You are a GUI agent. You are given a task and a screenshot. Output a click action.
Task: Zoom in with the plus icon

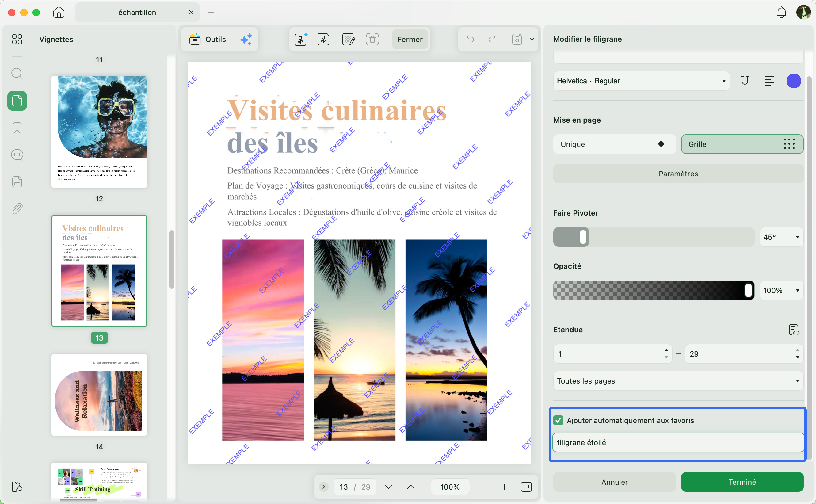(504, 487)
